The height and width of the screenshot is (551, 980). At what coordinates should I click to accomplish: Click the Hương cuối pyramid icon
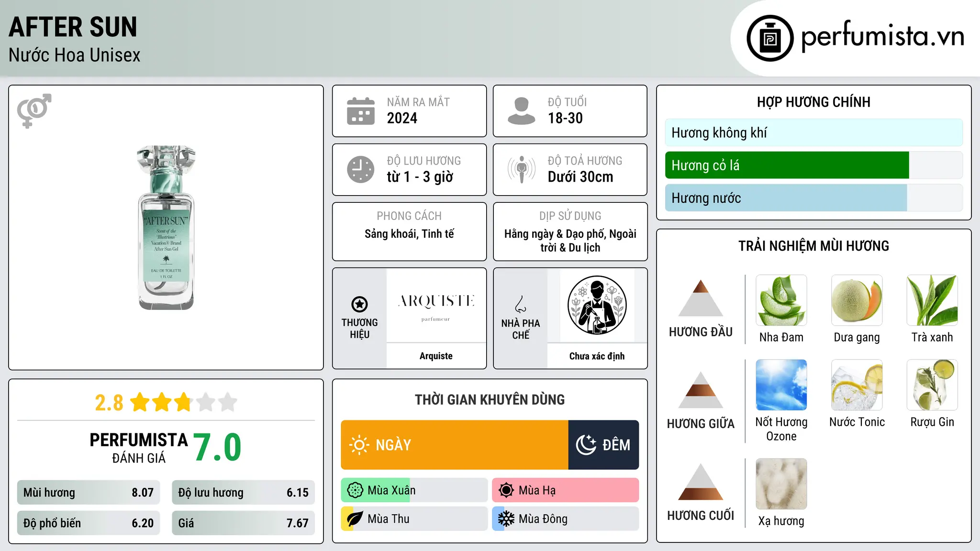(x=701, y=482)
